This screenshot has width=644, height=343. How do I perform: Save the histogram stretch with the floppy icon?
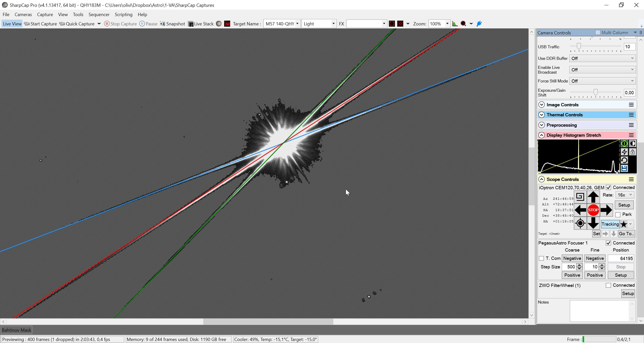(624, 169)
